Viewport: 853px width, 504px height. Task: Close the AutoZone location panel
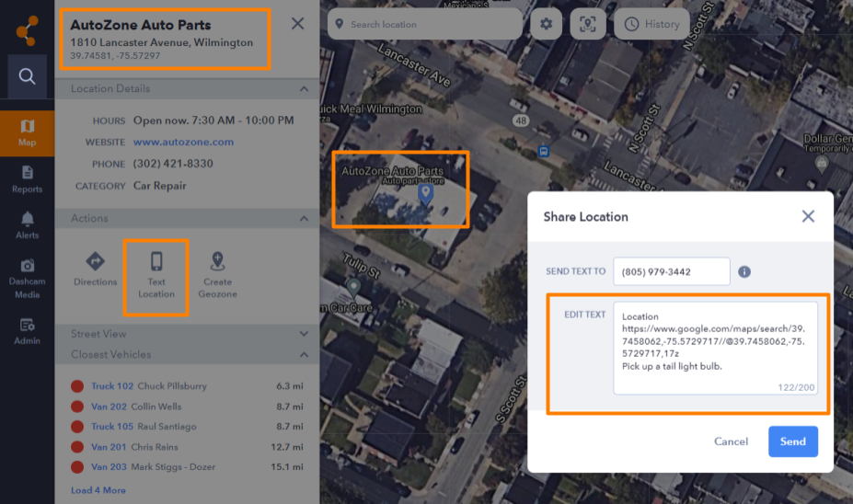297,23
